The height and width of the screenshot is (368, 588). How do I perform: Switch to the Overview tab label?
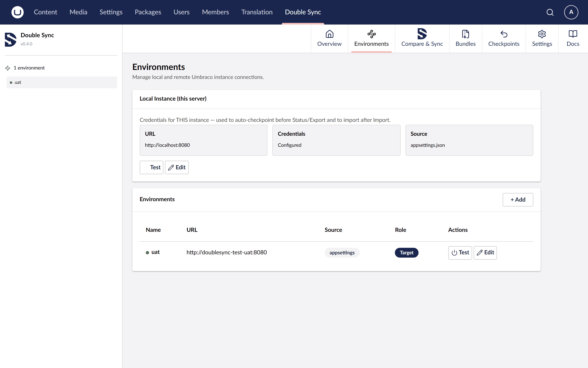click(x=329, y=44)
